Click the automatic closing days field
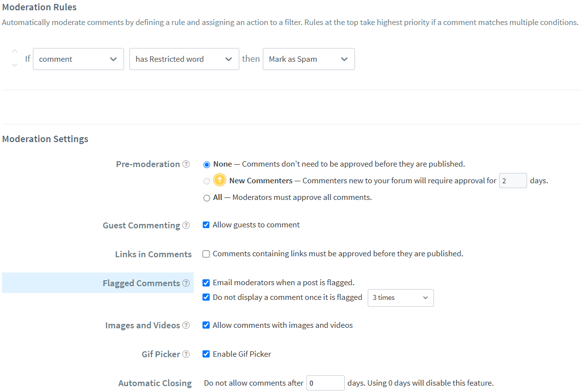This screenshot has width=582, height=392. point(326,383)
